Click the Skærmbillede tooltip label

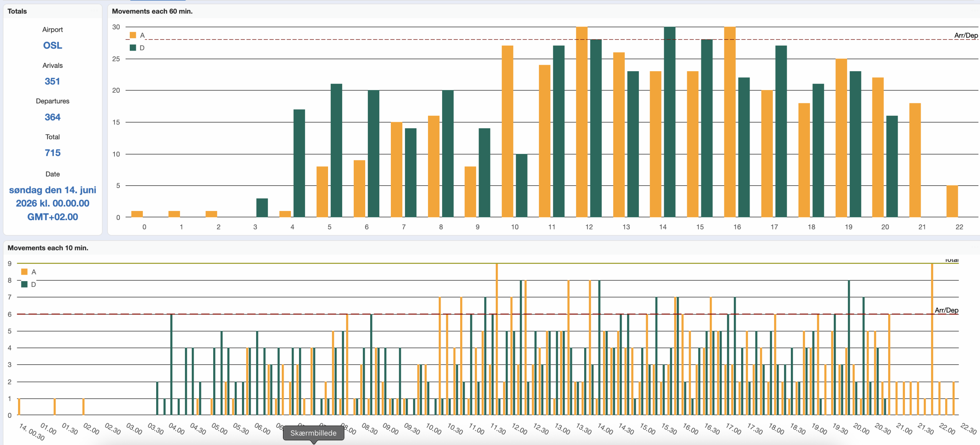tap(313, 433)
